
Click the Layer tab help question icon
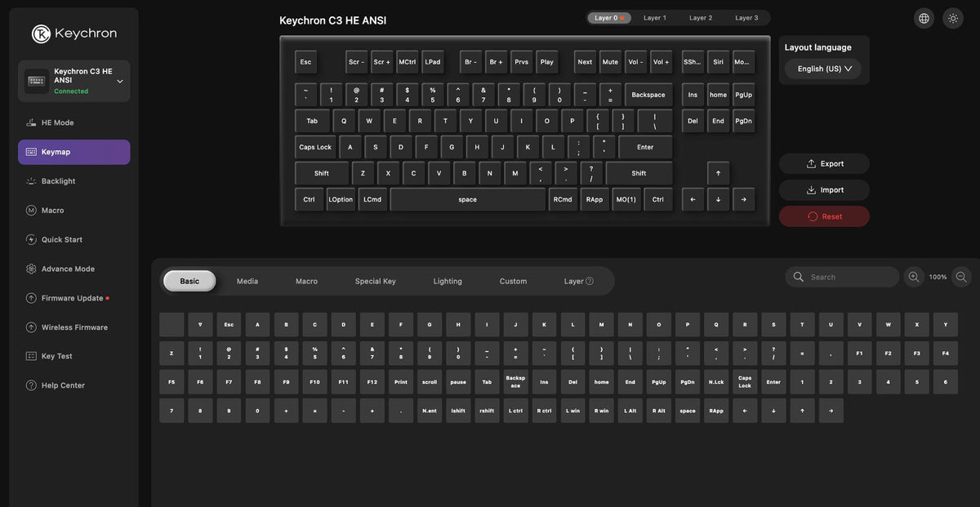click(590, 281)
